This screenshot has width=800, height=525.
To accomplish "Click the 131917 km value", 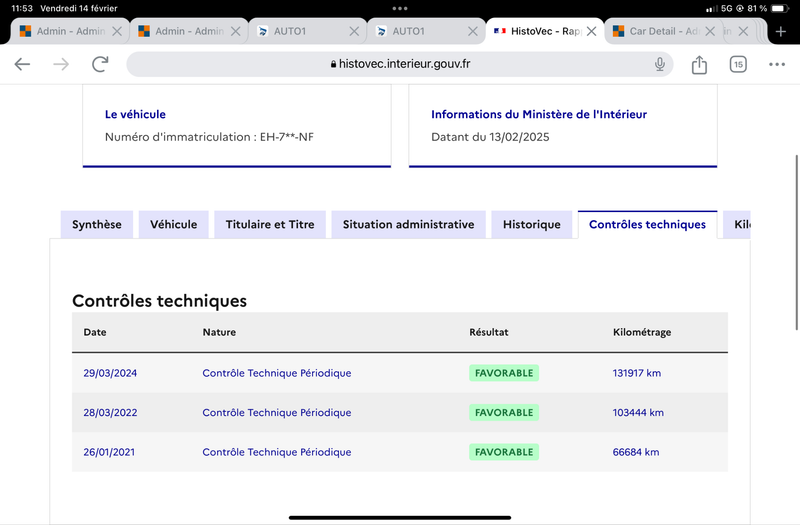I will [637, 373].
